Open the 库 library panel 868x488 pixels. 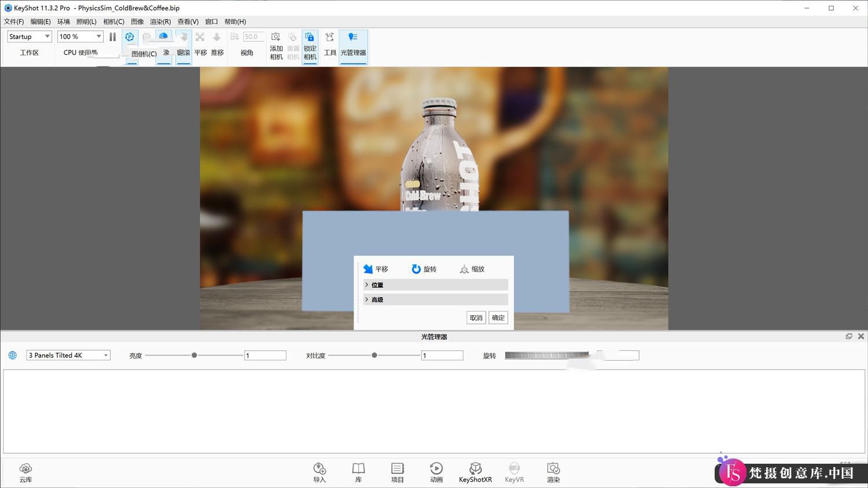point(359,472)
